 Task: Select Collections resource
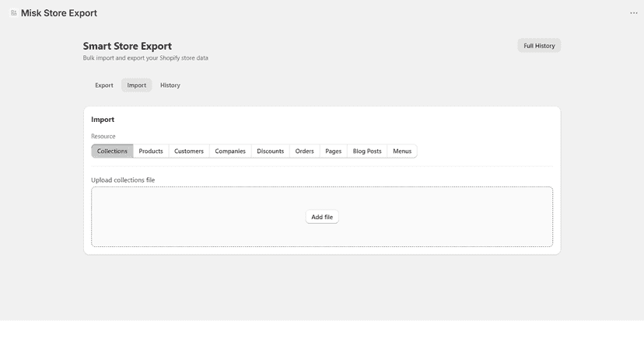pos(112,151)
